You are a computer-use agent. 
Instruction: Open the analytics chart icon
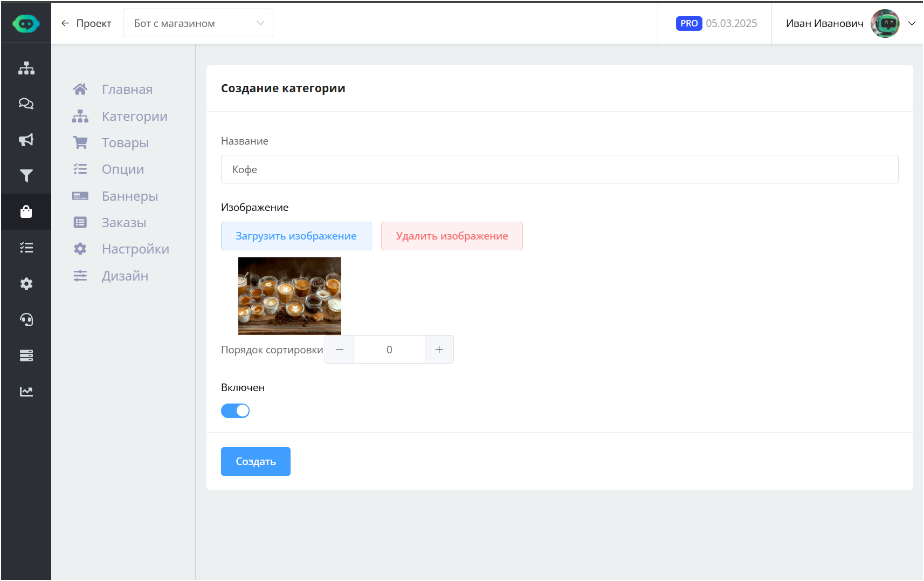pyautogui.click(x=26, y=392)
